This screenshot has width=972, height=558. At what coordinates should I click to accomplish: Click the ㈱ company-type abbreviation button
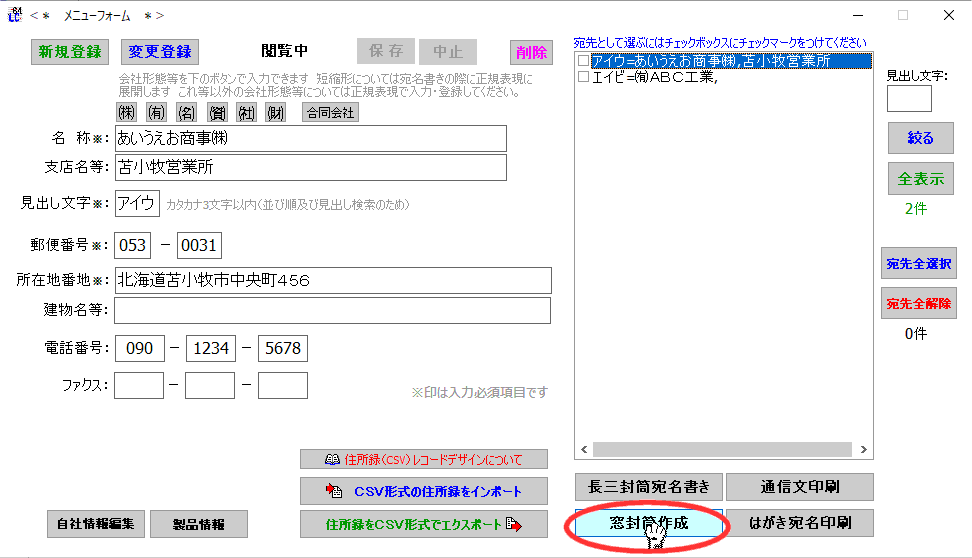[127, 112]
